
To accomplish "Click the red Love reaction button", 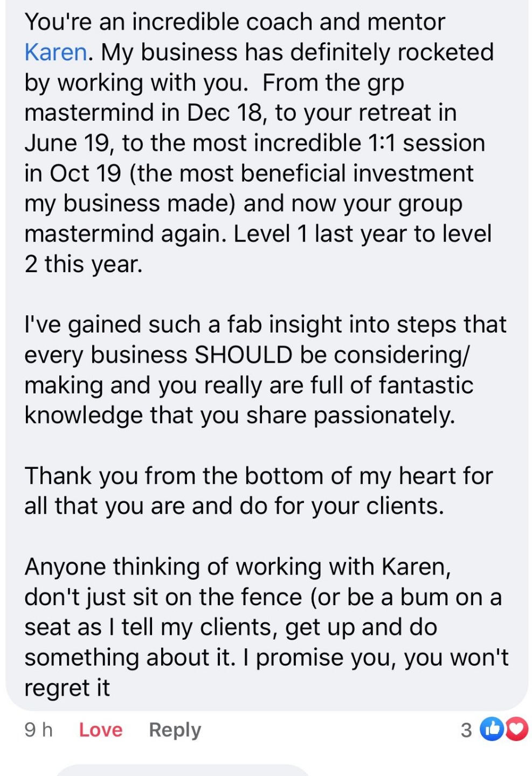I will 101,730.
